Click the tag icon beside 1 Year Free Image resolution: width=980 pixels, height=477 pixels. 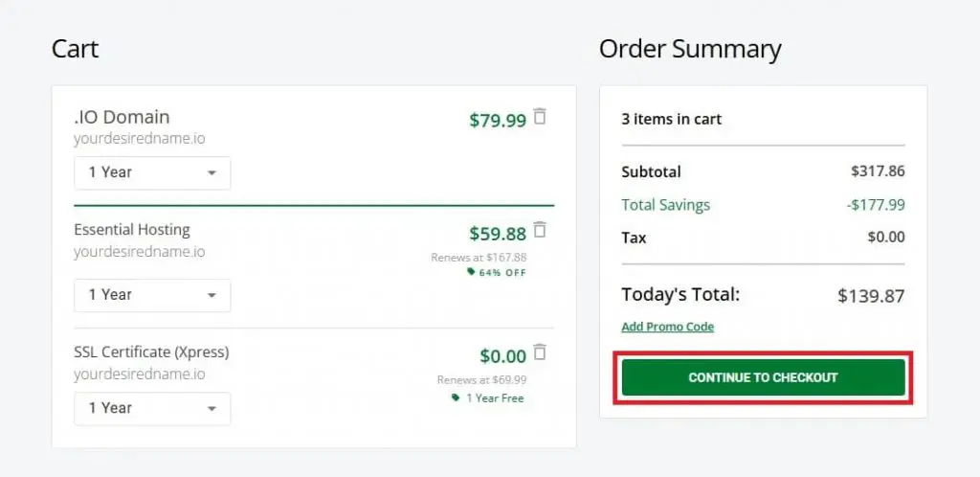456,397
